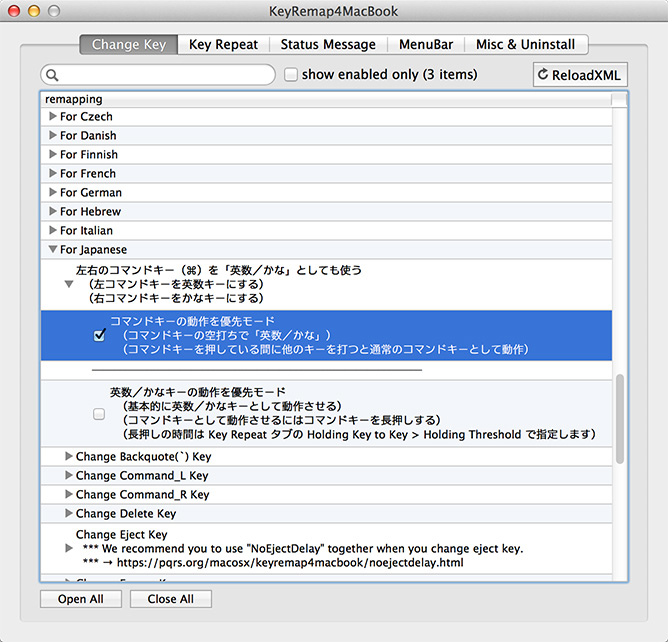
Task: Expand the For German group
Action: [x=53, y=192]
